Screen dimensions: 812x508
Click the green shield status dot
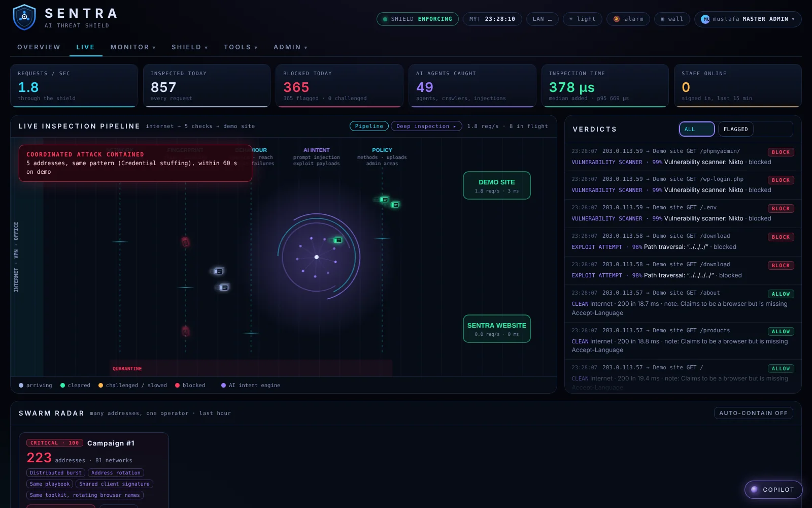[385, 19]
